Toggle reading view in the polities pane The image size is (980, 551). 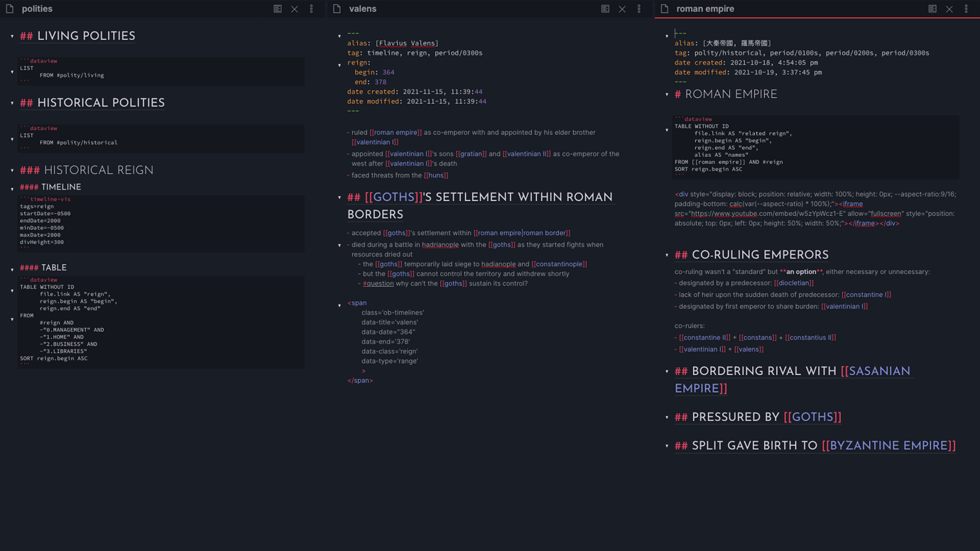click(277, 9)
